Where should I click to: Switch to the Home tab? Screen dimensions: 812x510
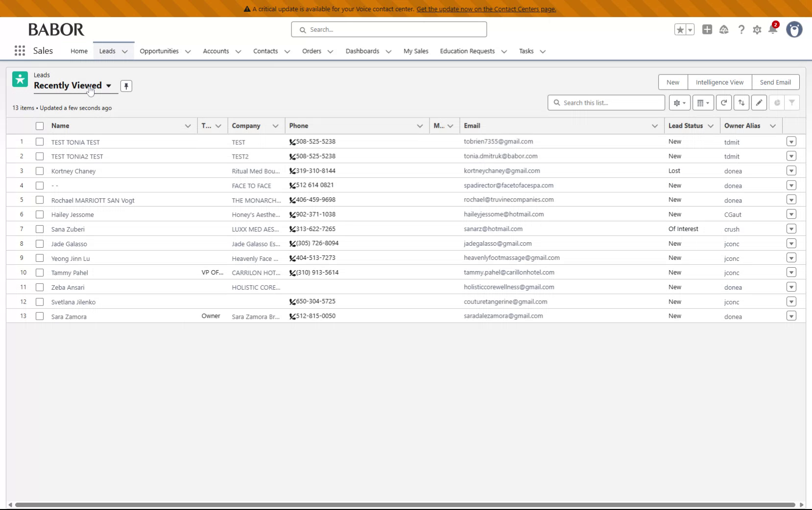(78, 51)
